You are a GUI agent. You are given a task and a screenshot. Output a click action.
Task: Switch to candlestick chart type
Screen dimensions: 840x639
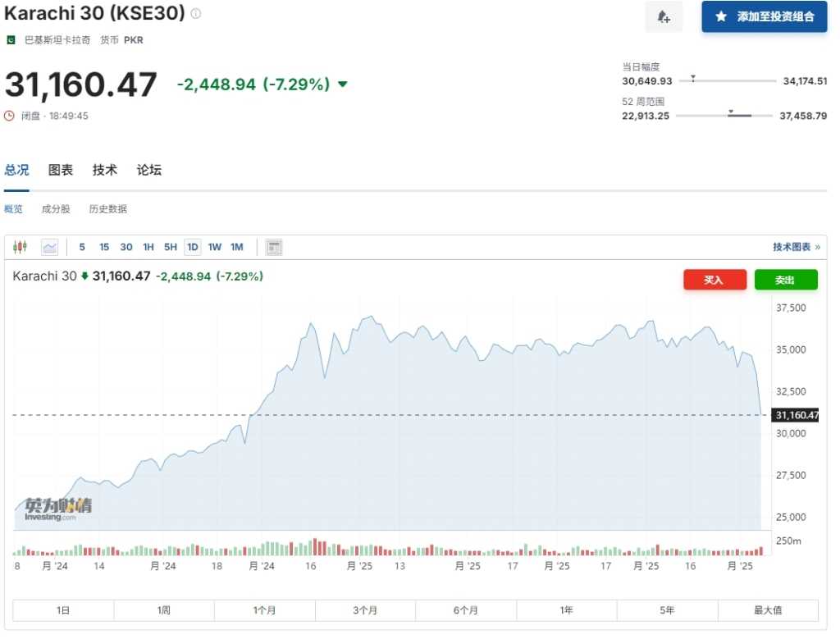point(20,247)
